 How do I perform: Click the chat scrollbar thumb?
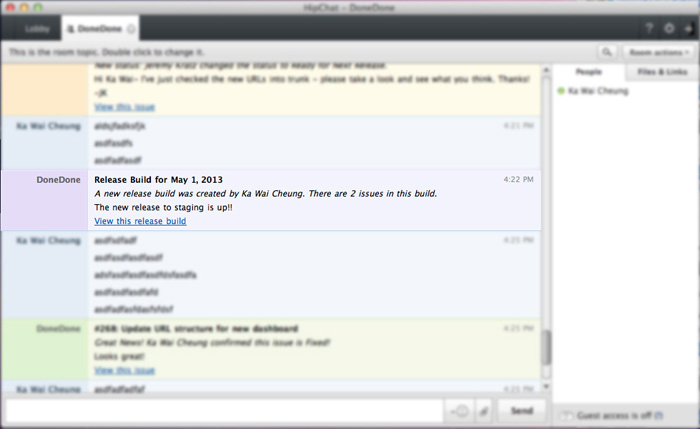pos(546,347)
